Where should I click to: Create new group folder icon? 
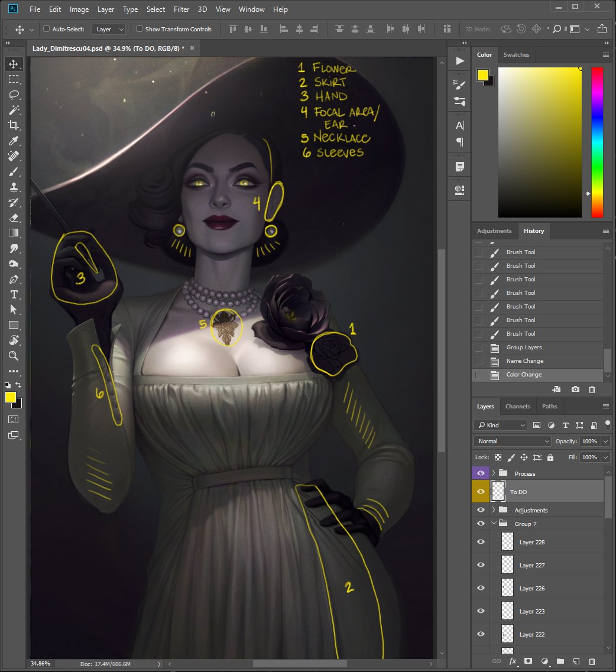pos(560,661)
